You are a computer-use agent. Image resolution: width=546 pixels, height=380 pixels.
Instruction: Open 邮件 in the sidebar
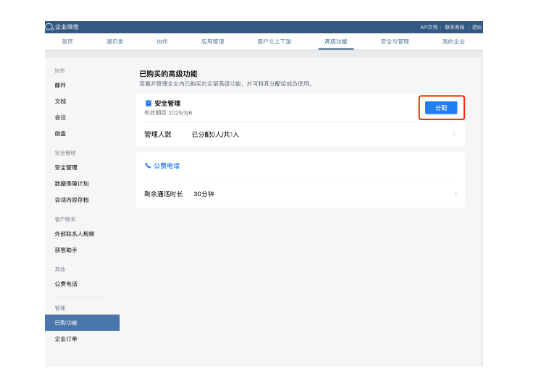pos(60,85)
